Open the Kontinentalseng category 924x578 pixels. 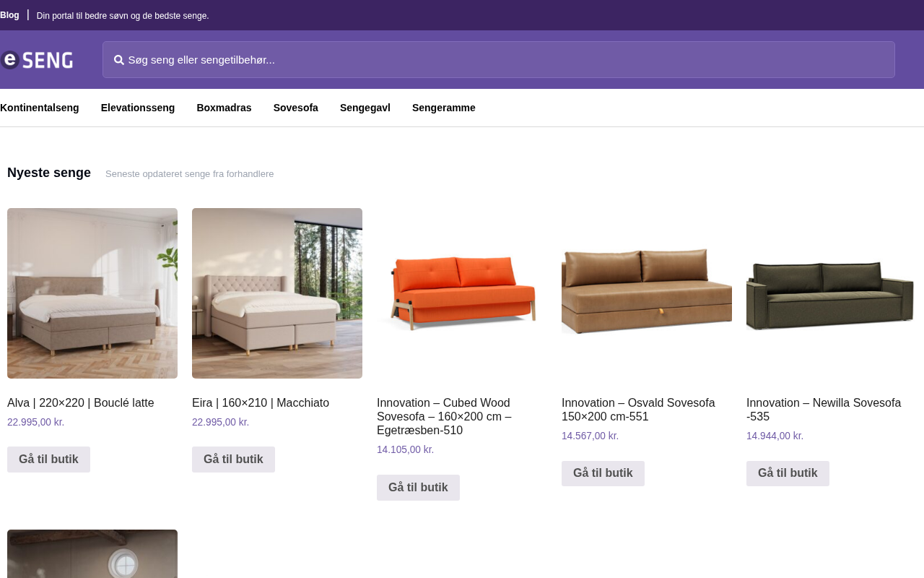(40, 108)
